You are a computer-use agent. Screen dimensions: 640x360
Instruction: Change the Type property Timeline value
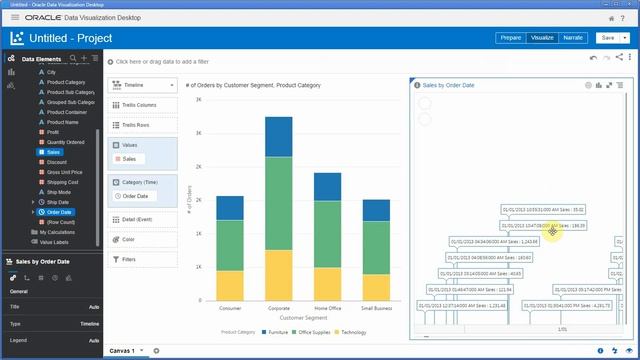click(89, 324)
